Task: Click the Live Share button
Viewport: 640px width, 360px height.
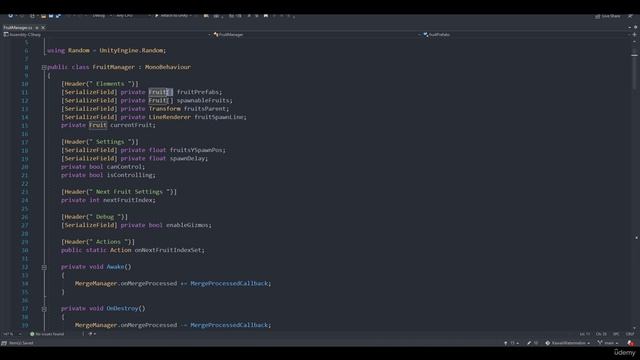Action: click(607, 16)
